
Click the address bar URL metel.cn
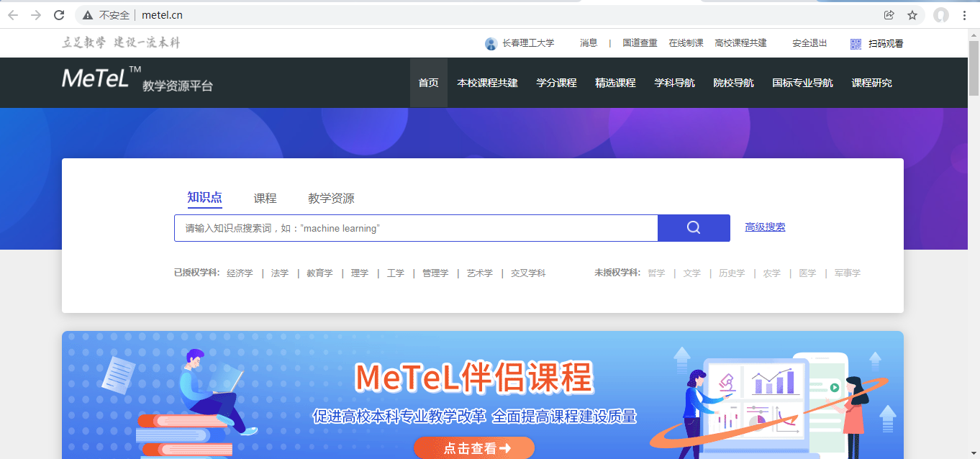click(163, 15)
